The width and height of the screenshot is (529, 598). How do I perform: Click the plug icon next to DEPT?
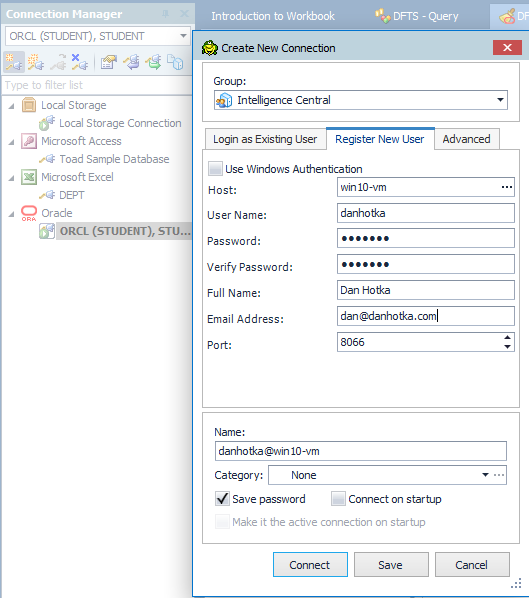(47, 195)
